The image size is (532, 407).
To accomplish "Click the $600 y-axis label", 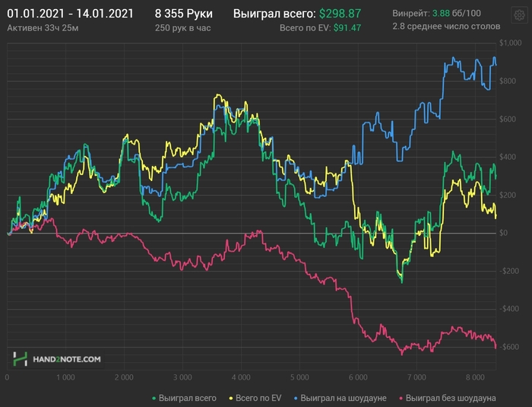I will point(508,119).
